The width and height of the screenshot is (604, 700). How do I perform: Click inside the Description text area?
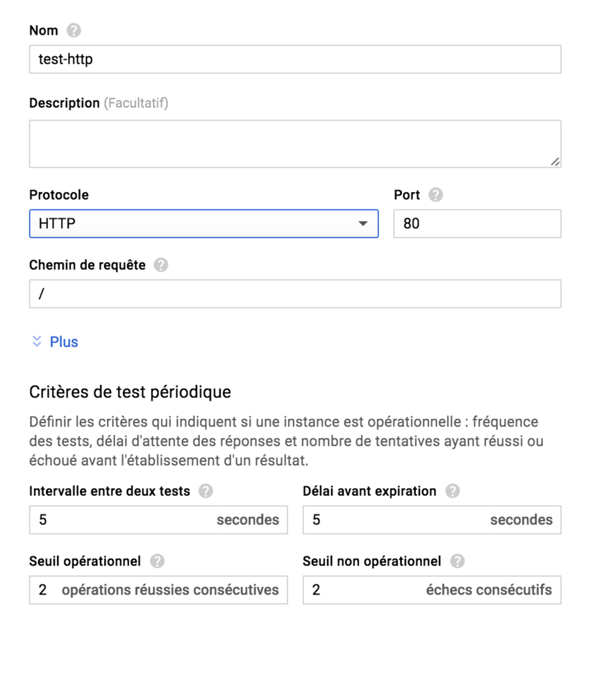click(294, 141)
